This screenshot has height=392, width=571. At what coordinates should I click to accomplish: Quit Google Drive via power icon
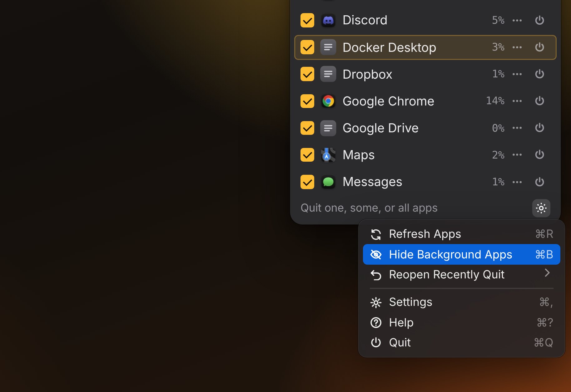539,128
